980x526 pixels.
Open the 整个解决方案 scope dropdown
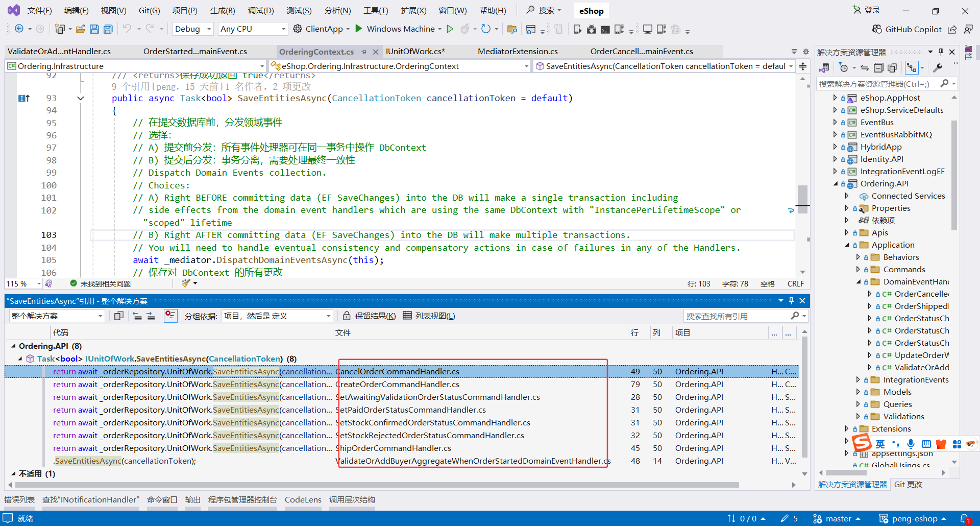click(57, 316)
